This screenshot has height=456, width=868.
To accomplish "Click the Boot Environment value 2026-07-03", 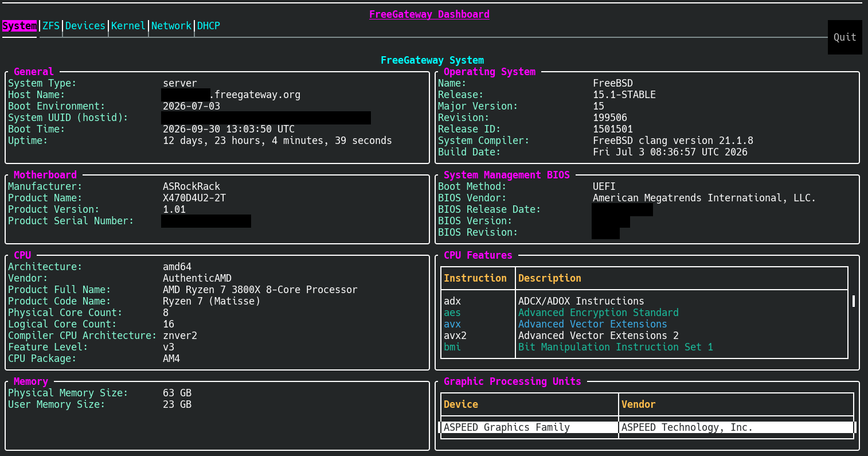I will coord(191,106).
